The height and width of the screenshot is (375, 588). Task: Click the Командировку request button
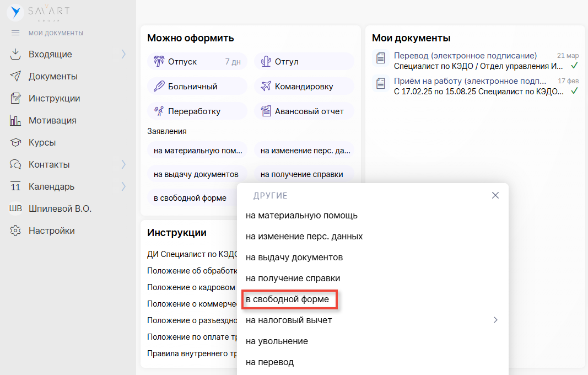point(304,87)
